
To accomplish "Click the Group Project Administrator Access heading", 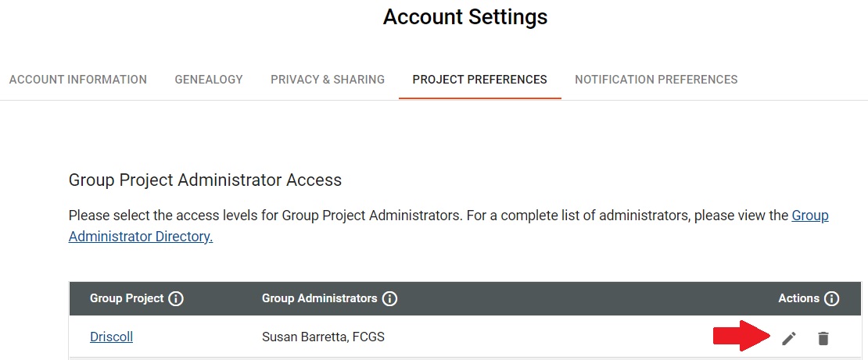I will (x=205, y=180).
